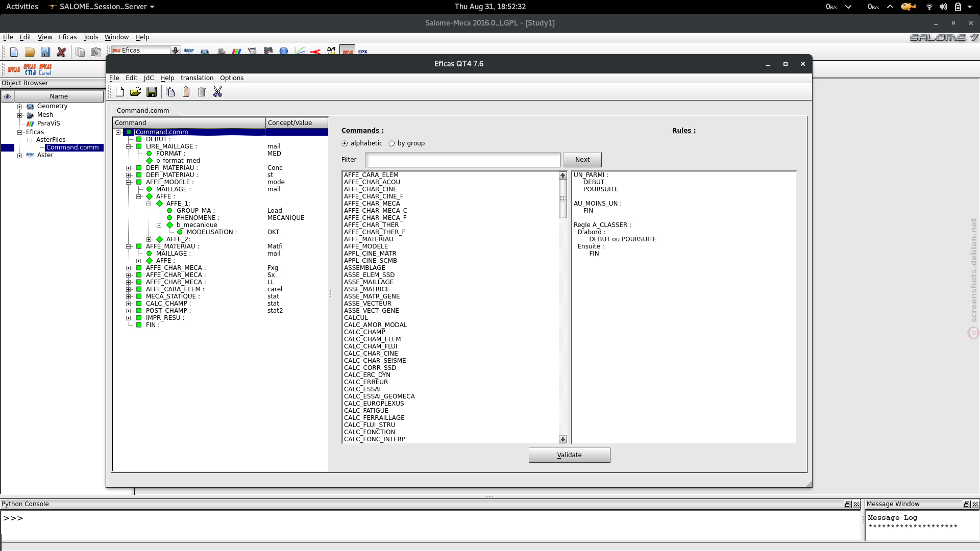This screenshot has width=980, height=551.
Task: Collapse the AsterFiles node
Action: (x=30, y=140)
